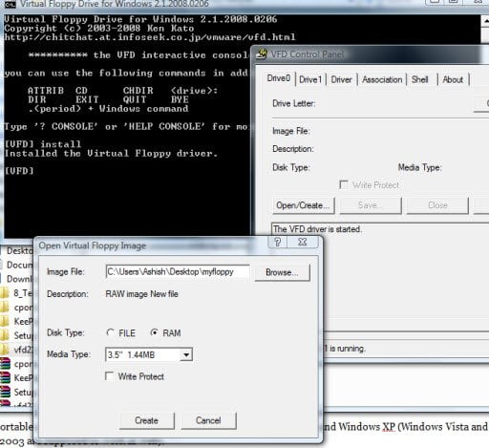The image size is (489, 448).
Task: Switch to the Drive1 tab
Action: pyautogui.click(x=310, y=79)
